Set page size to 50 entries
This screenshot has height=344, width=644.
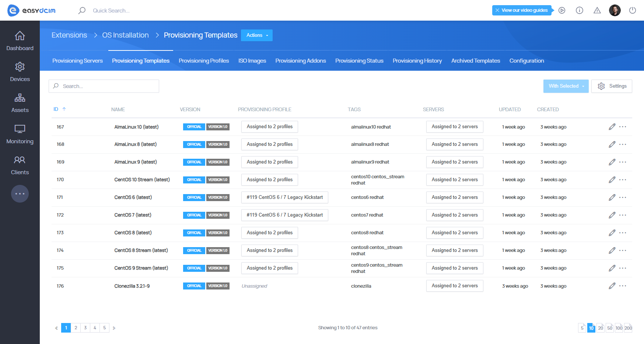610,327
